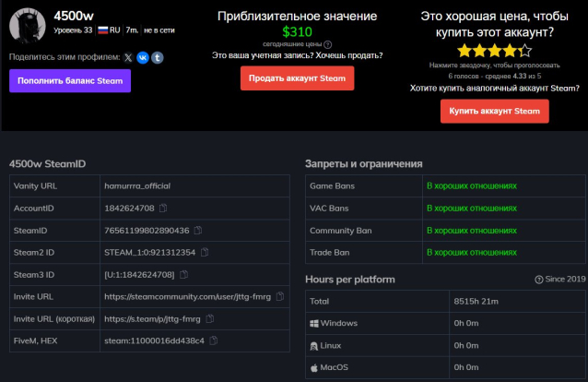This screenshot has height=382, width=588.
Task: Click the FiveM, HEX row label
Action: (35, 340)
